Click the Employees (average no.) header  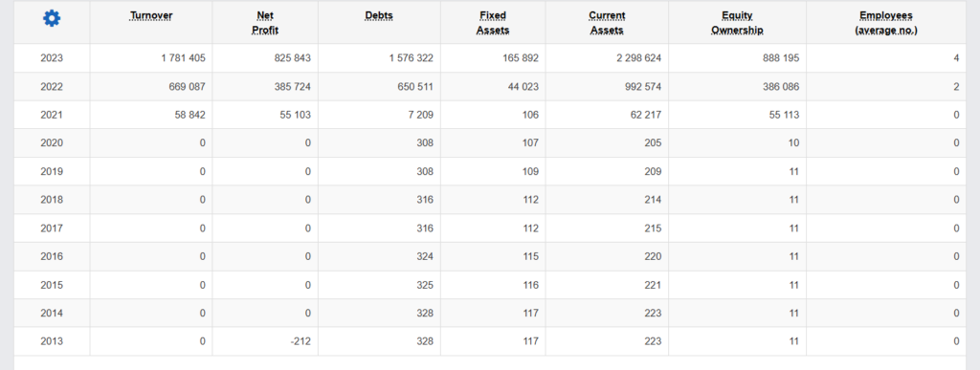point(886,22)
